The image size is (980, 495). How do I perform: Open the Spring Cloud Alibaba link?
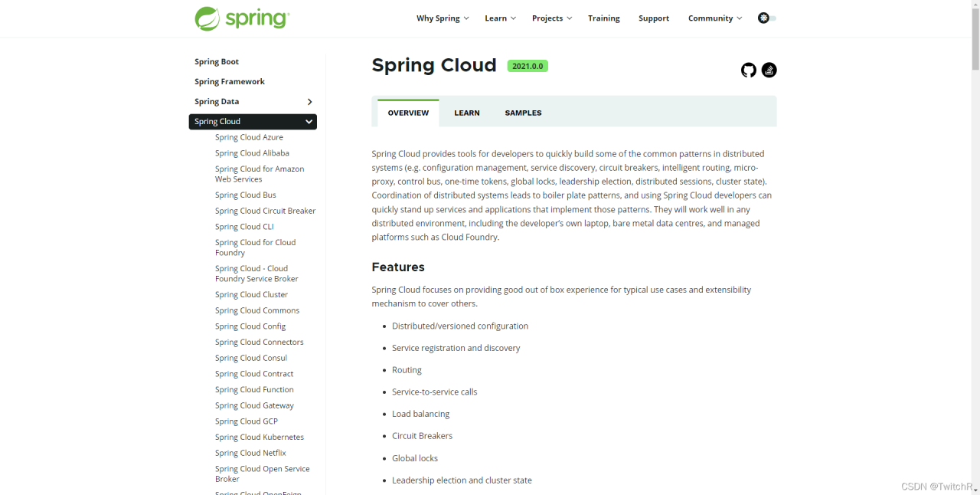[x=252, y=153]
